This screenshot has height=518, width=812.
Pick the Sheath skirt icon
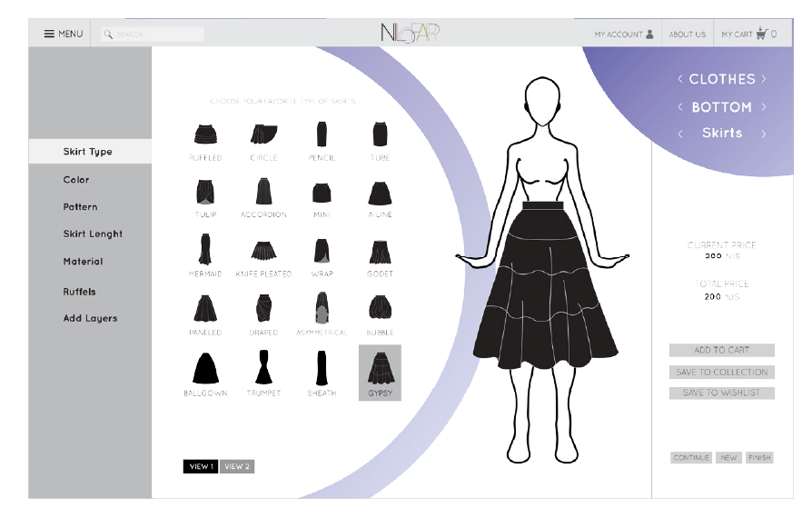point(322,367)
